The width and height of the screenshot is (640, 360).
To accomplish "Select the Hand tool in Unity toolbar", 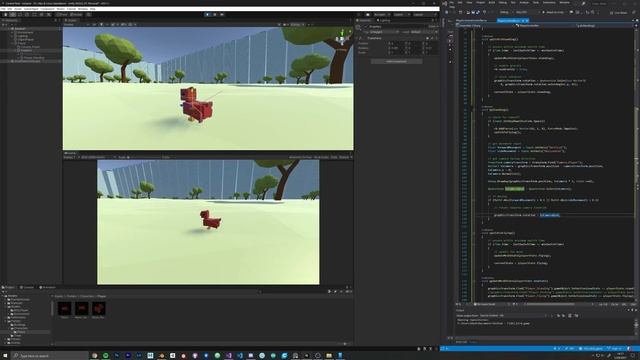I will [5, 14].
